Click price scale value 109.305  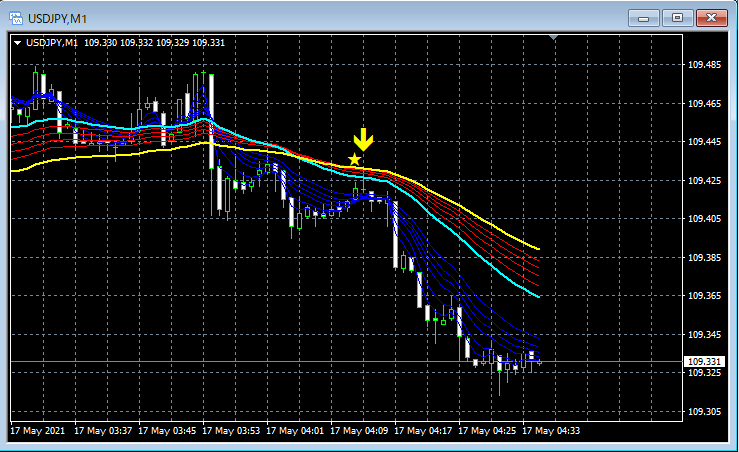pyautogui.click(x=704, y=412)
